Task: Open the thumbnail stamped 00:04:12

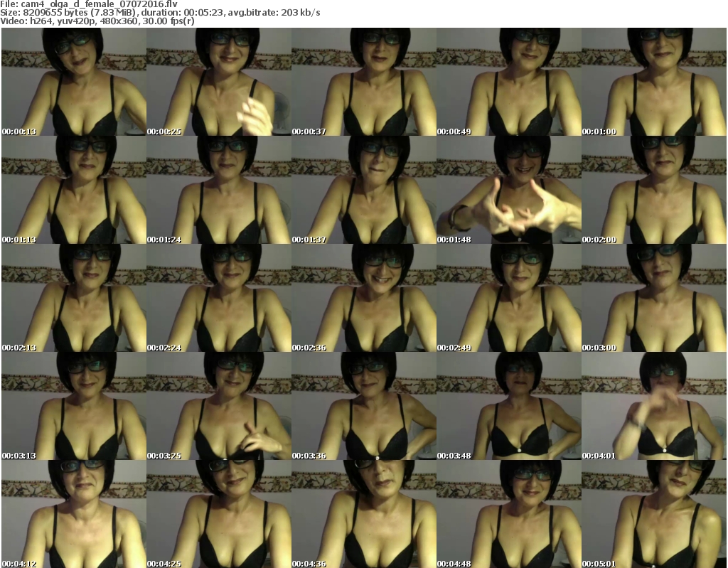Action: [x=74, y=514]
